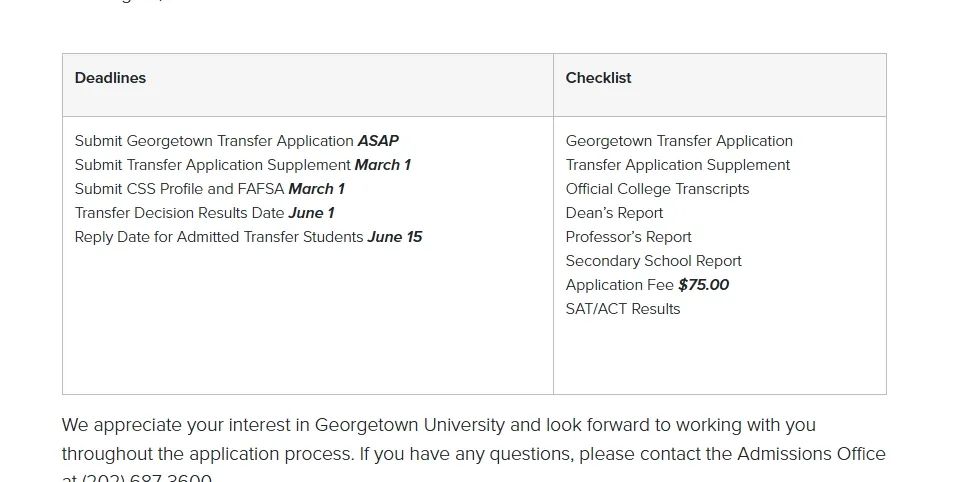
Task: Click the bold June 15 date
Action: click(394, 237)
